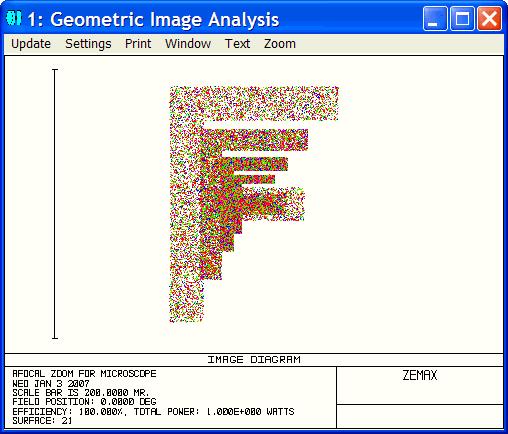
Task: Click the AFOCAL ZOOM FOR MICROSCOPE text
Action: (x=84, y=374)
